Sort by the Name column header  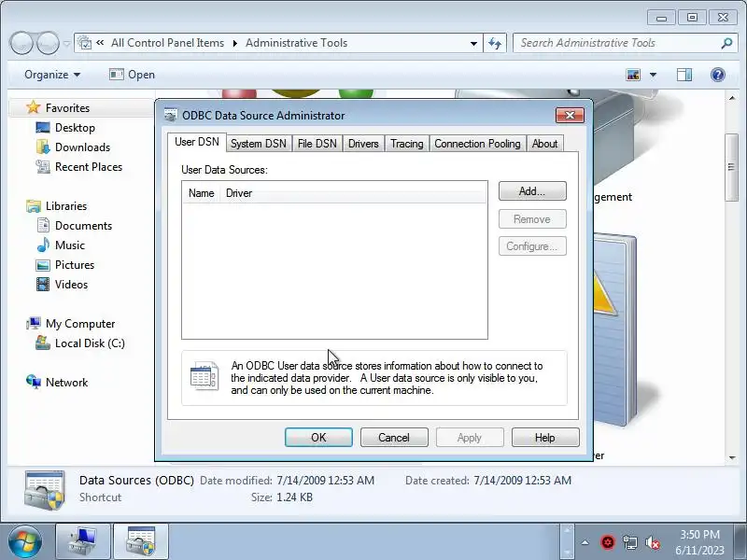pyautogui.click(x=201, y=193)
